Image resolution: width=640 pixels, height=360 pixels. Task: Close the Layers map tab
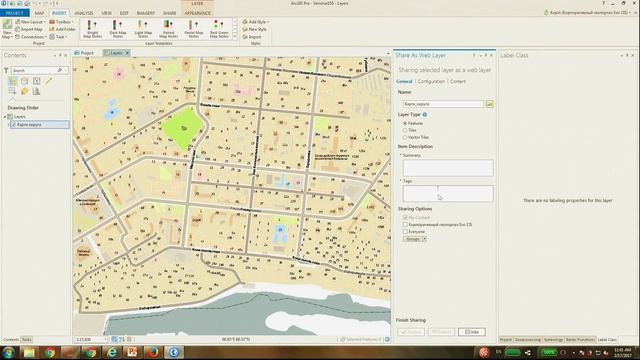(127, 53)
